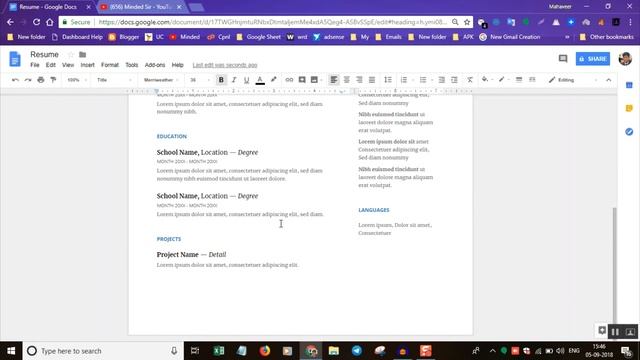Open border dash style tool
The image size is (640, 360).
coord(532,80)
